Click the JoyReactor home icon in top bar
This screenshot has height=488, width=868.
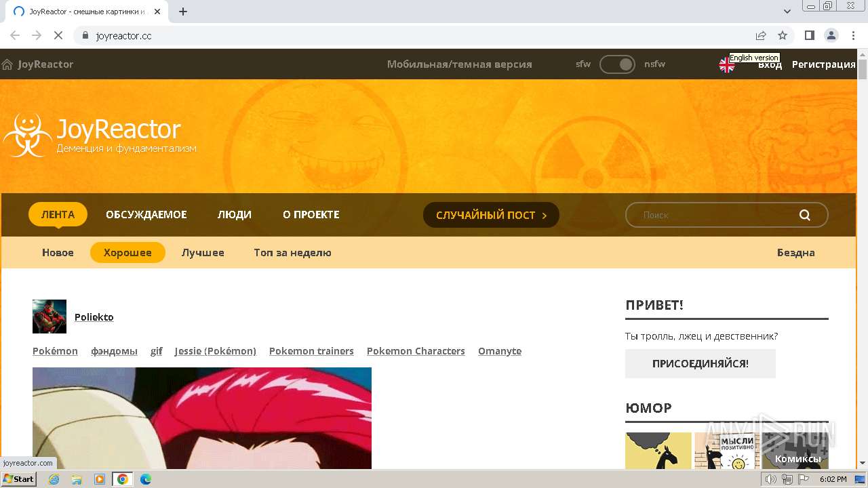click(x=7, y=64)
